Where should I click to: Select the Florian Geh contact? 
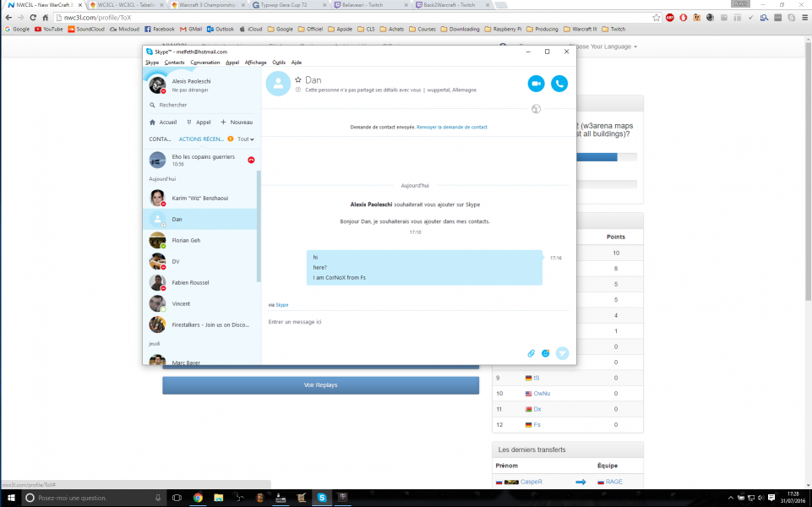200,240
